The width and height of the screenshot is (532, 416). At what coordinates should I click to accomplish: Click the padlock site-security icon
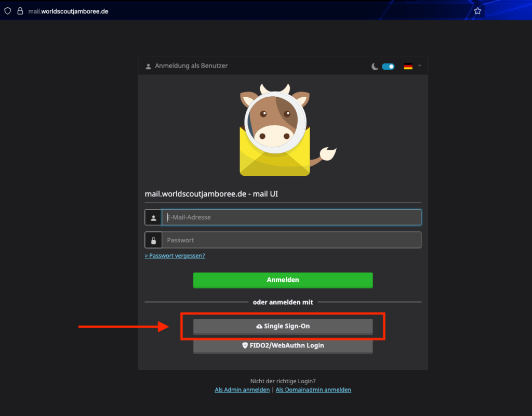[20, 11]
